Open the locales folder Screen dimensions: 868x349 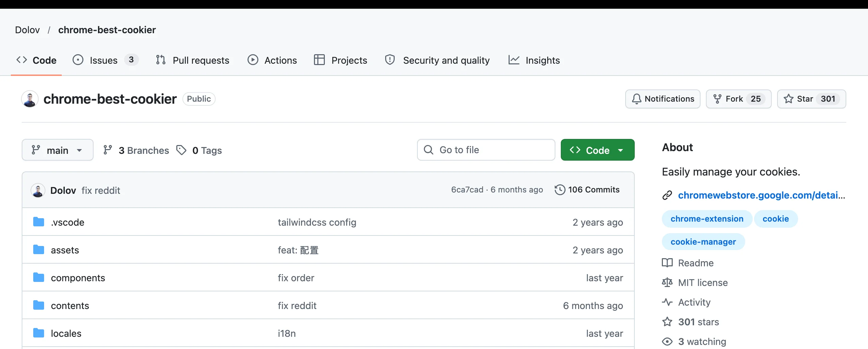coord(66,333)
